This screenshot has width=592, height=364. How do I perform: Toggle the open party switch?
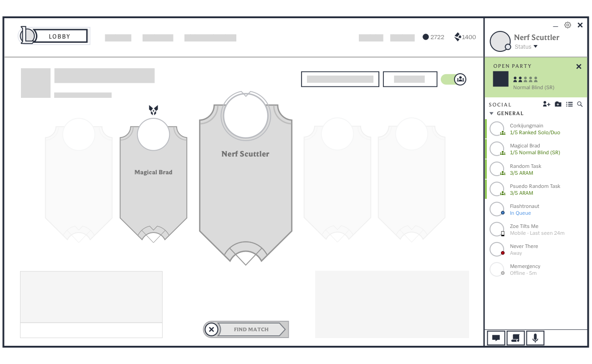tap(454, 79)
